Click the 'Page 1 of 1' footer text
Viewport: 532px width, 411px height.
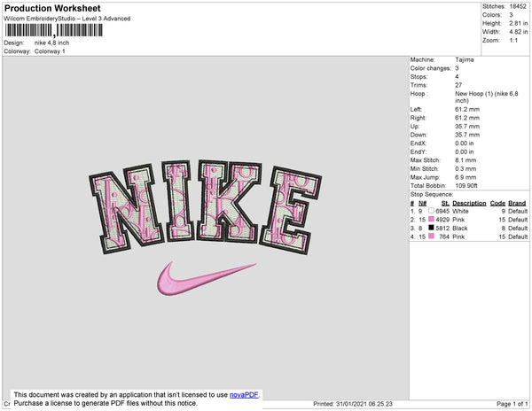pyautogui.click(x=512, y=404)
